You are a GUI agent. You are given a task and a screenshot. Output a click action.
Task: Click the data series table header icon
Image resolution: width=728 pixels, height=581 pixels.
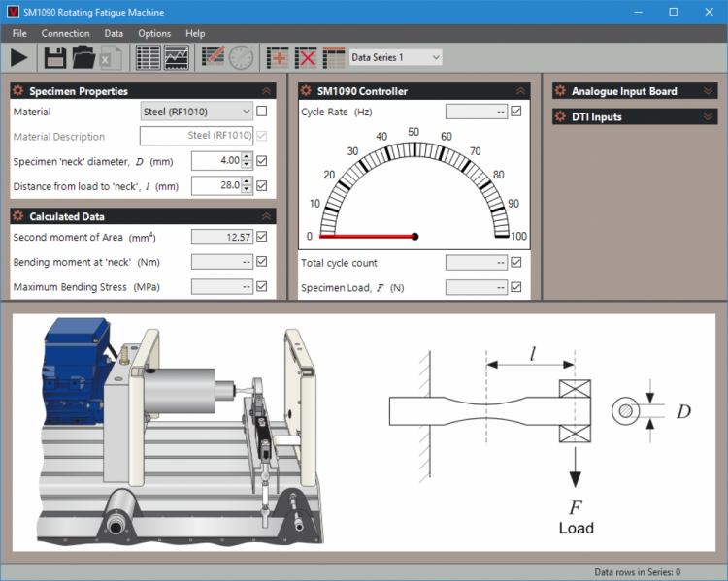(334, 58)
